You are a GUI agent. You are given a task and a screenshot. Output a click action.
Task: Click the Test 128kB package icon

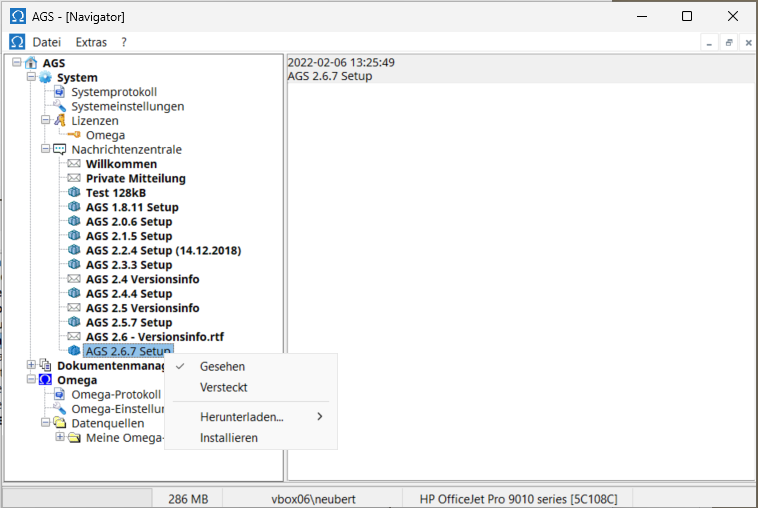(74, 193)
